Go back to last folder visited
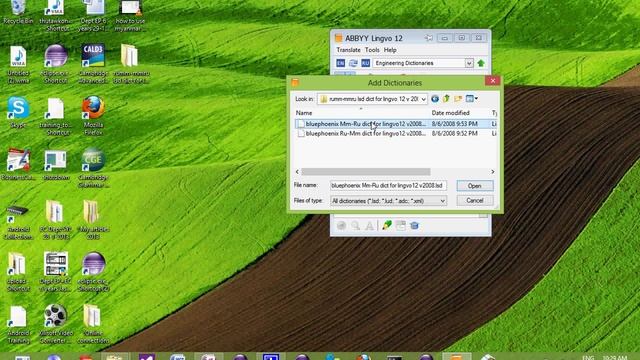Viewport: 640px width, 360px height. tap(435, 99)
